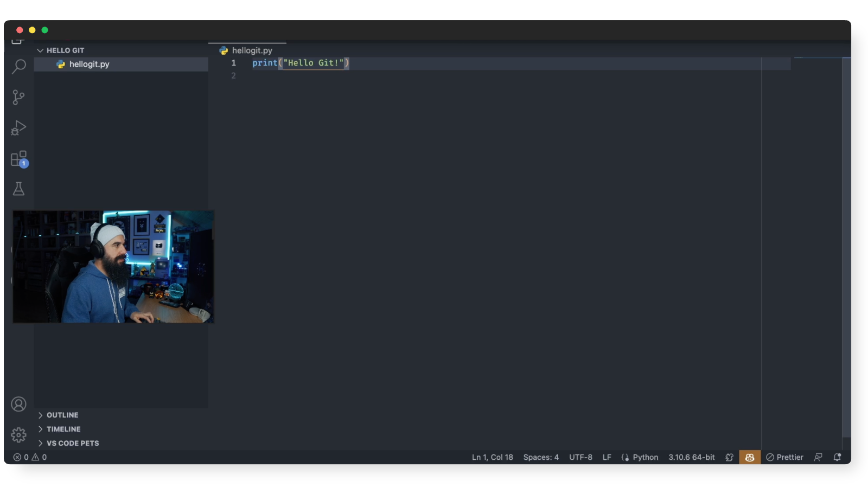Change indentation via Spaces: 4
Image resolution: width=868 pixels, height=488 pixels.
click(x=541, y=457)
